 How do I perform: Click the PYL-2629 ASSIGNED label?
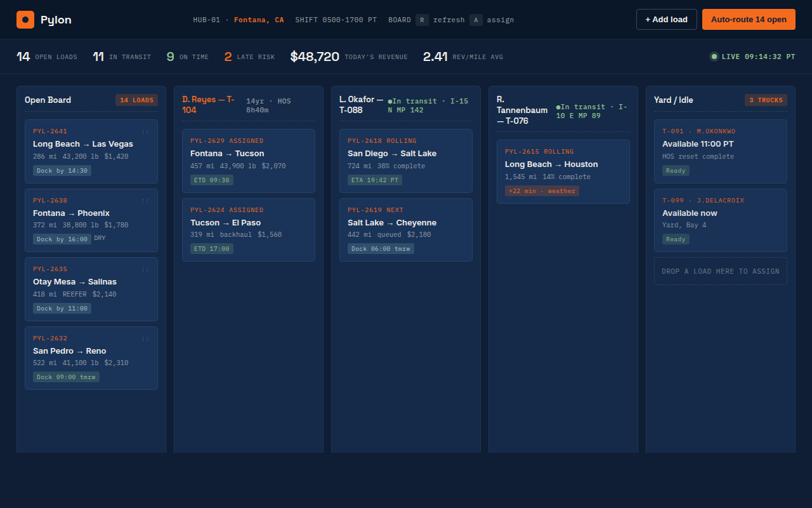(x=227, y=141)
